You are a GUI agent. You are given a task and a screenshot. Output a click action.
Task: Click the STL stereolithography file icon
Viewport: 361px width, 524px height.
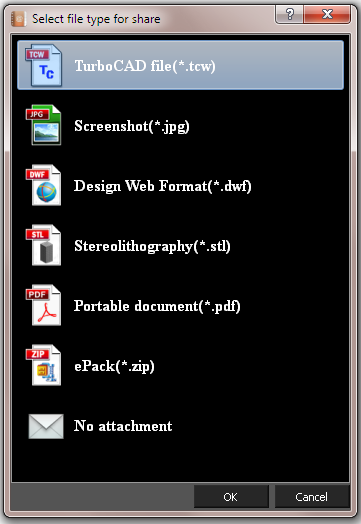click(43, 245)
